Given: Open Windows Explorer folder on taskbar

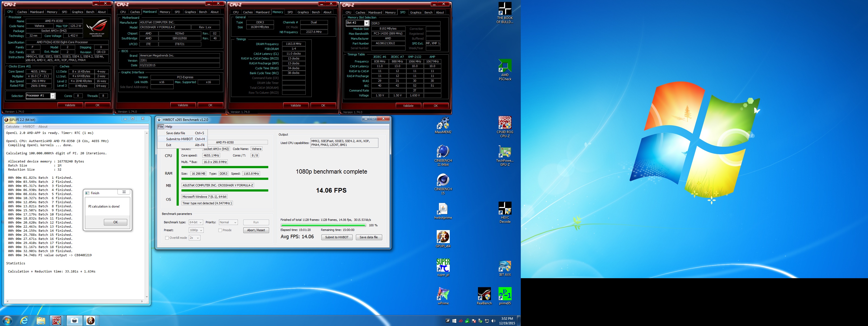Looking at the screenshot, I should pyautogui.click(x=40, y=320).
